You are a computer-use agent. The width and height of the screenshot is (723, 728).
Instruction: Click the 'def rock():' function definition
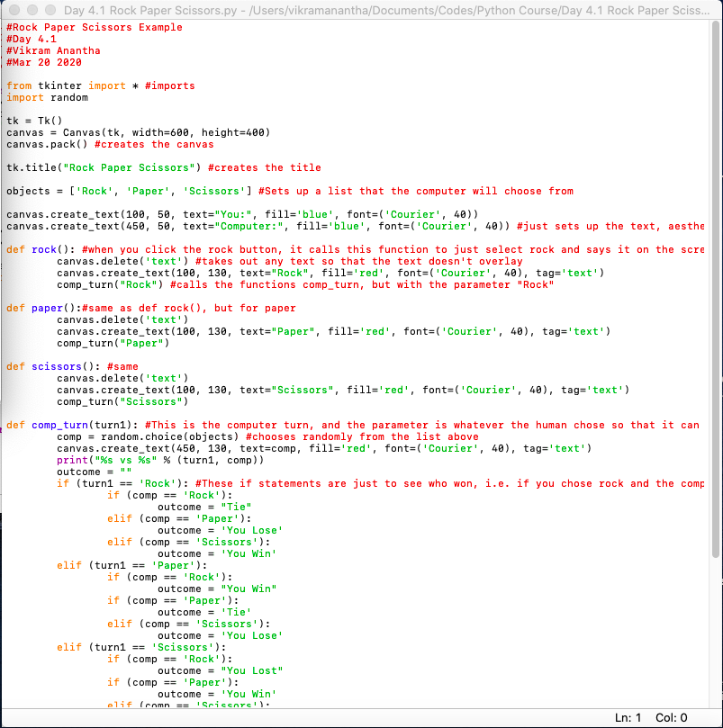click(356, 250)
